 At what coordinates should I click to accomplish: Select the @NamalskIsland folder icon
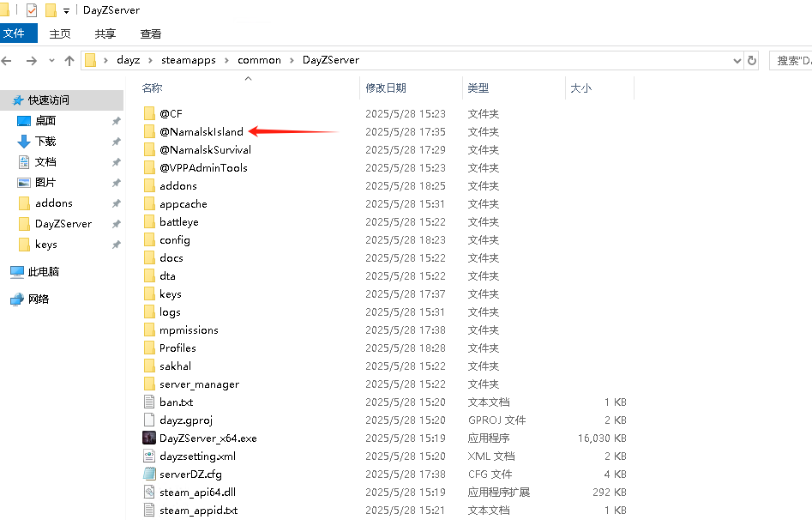(x=149, y=131)
